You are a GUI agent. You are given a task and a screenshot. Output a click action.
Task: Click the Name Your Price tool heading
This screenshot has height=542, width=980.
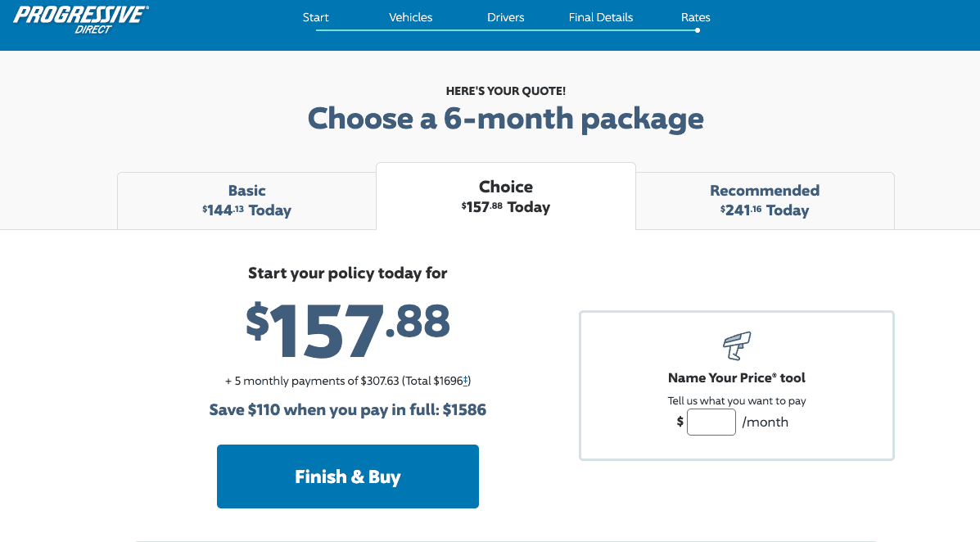point(736,377)
